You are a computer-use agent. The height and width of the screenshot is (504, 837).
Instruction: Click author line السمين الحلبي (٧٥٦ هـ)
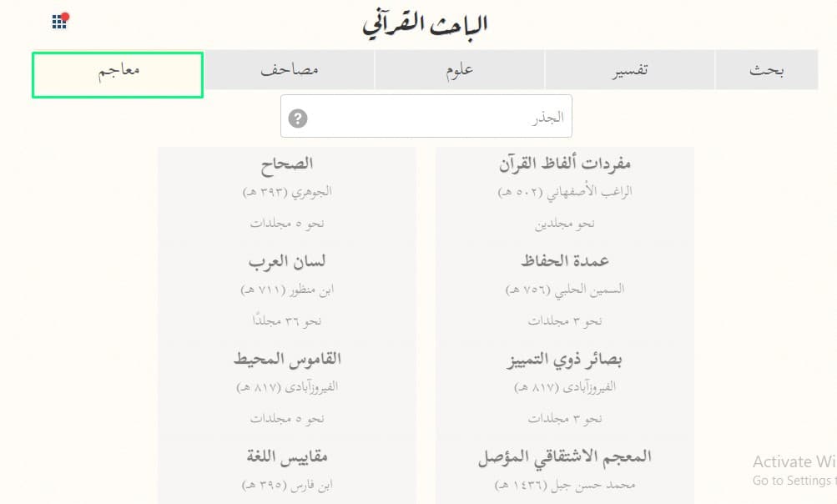click(565, 290)
